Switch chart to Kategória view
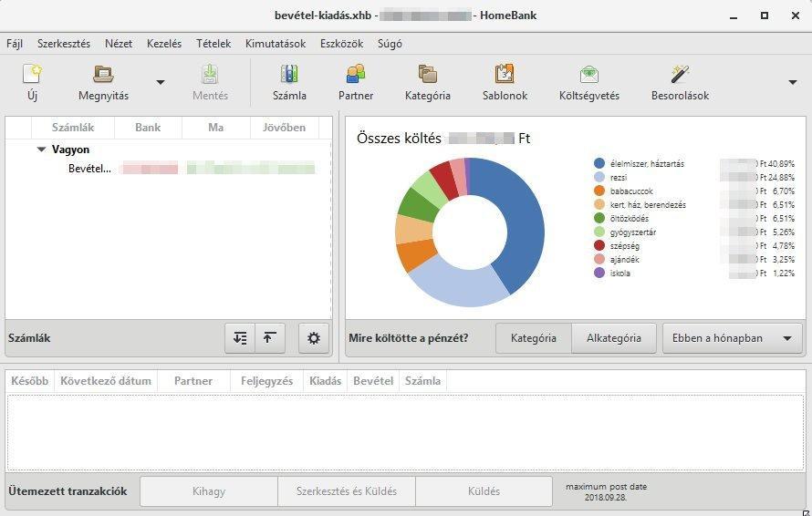This screenshot has height=516, width=812. click(534, 338)
